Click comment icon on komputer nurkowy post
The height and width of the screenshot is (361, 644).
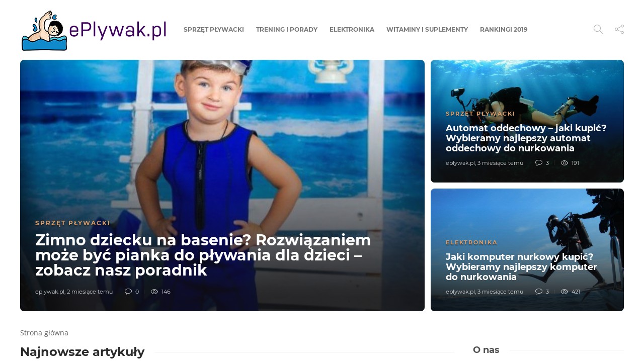539,292
